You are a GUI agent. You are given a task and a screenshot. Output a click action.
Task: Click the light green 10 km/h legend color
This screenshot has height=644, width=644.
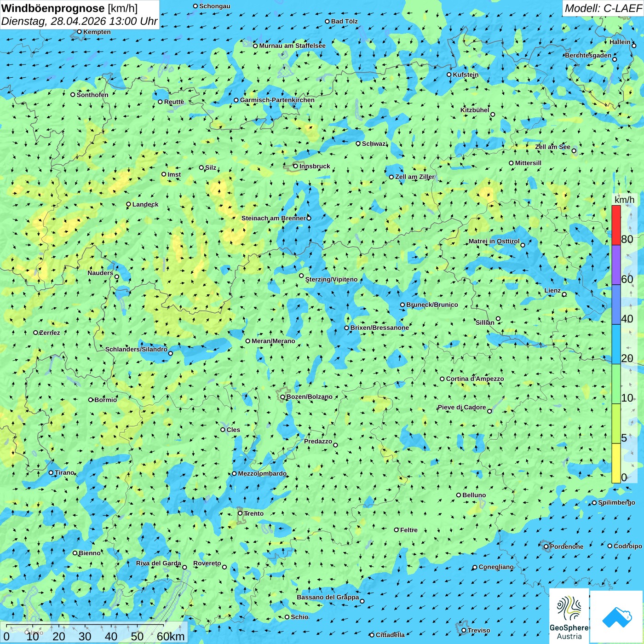(x=616, y=384)
